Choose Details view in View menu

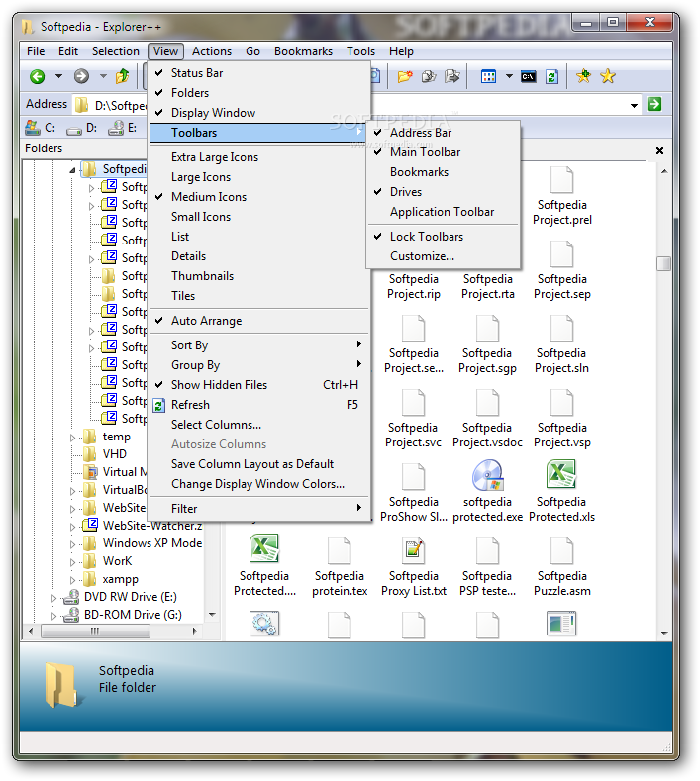click(259, 256)
